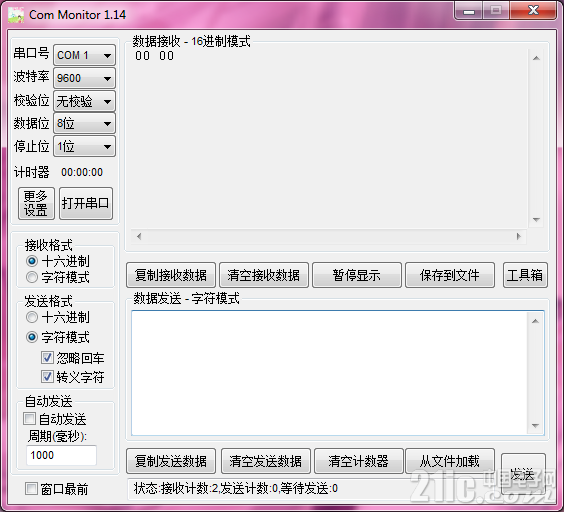Enable the 自动发送 checkbox
The image size is (564, 512).
[x=29, y=419]
